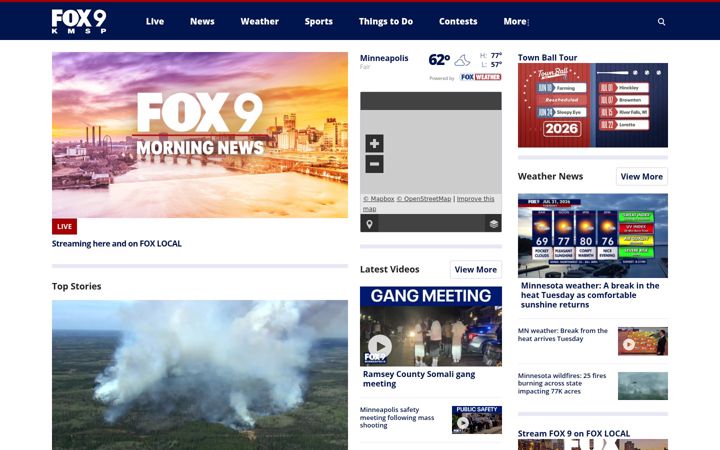Open Minneapolis safety meeting following mass shooting
The width and height of the screenshot is (720, 450).
point(397,417)
